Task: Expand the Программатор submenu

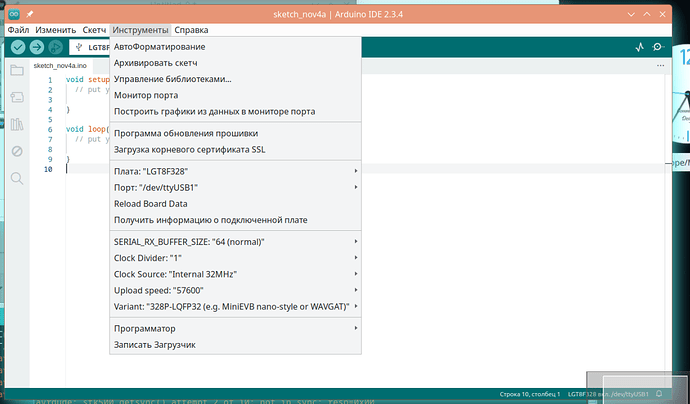Action: coord(234,328)
